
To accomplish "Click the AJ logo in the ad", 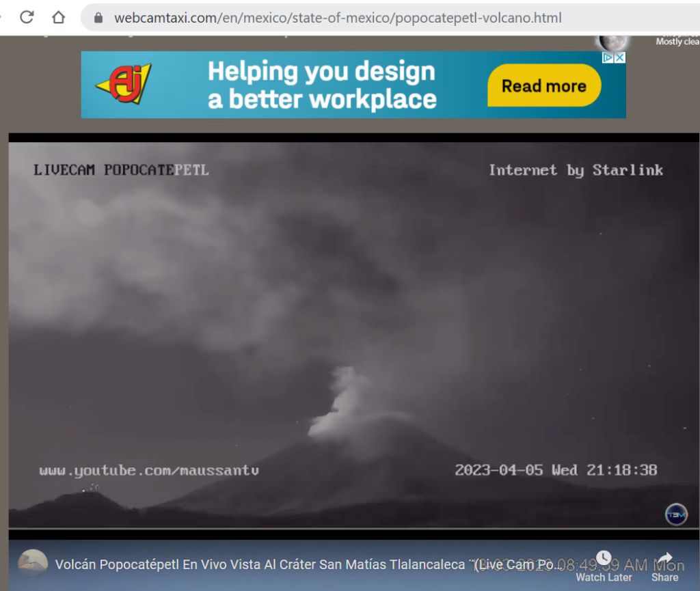I will pos(123,84).
